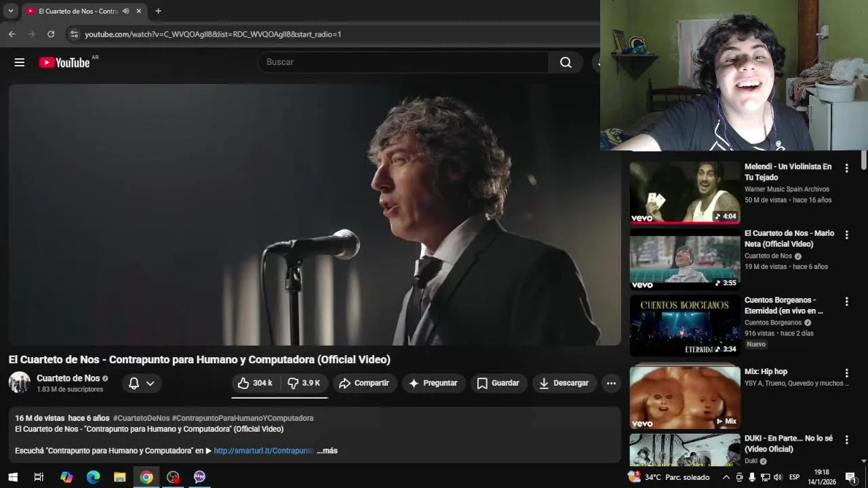Dislike the video with 3.9 K
The width and height of the screenshot is (868, 488).
point(304,383)
